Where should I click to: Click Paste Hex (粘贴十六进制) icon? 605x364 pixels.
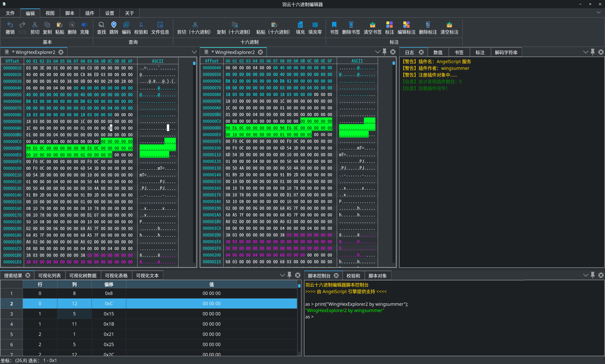pyautogui.click(x=274, y=25)
